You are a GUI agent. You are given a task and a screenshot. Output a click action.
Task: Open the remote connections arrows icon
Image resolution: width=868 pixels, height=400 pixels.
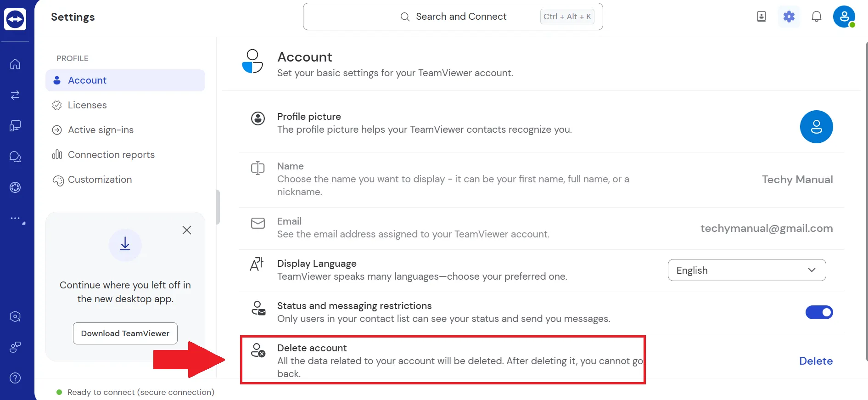(15, 95)
